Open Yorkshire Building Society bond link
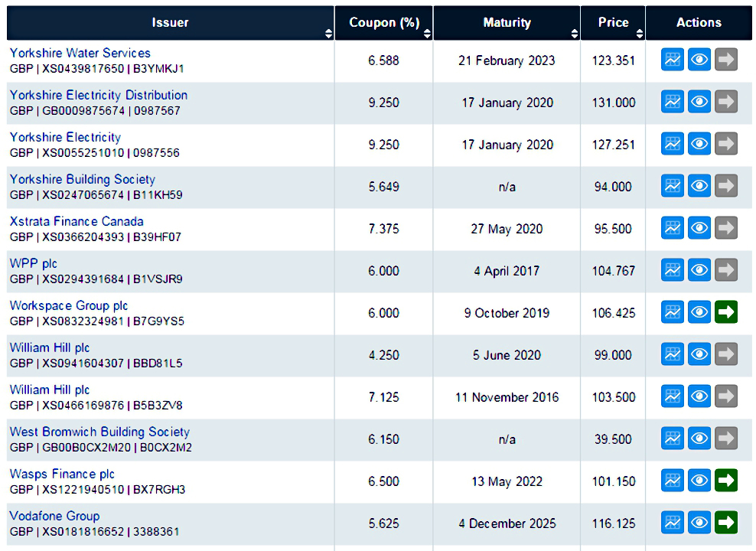Image resolution: width=756 pixels, height=551 pixels. pos(83,179)
